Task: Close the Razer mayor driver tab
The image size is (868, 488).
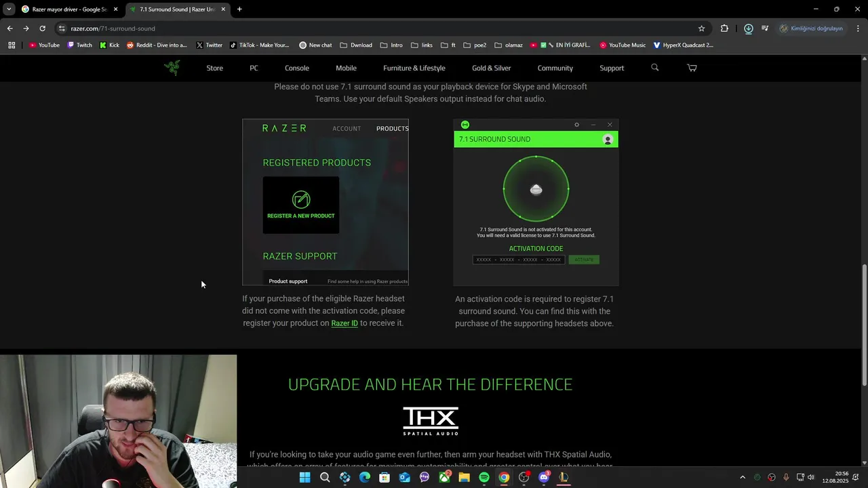Action: tap(116, 9)
